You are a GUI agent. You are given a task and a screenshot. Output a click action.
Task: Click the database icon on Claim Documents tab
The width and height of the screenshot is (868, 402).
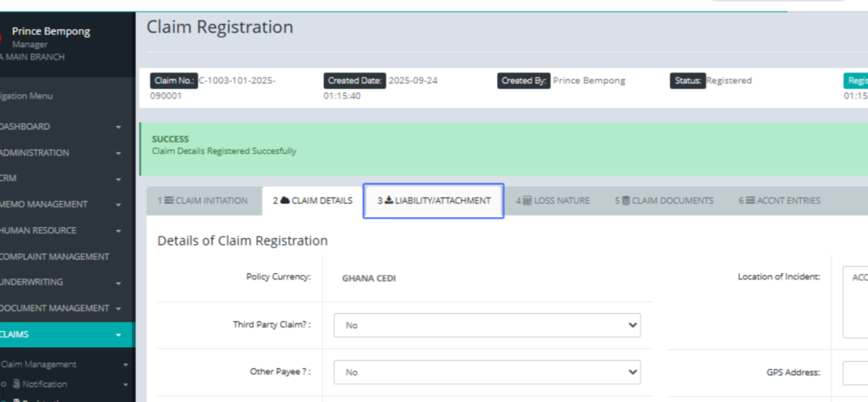626,201
